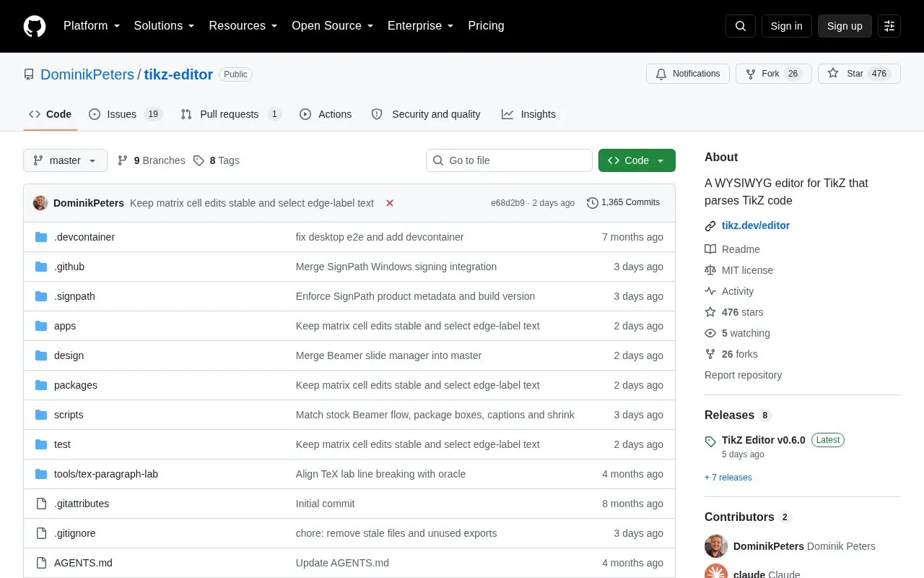This screenshot has width=924, height=578.
Task: Click the apps folder icon
Action: click(41, 326)
